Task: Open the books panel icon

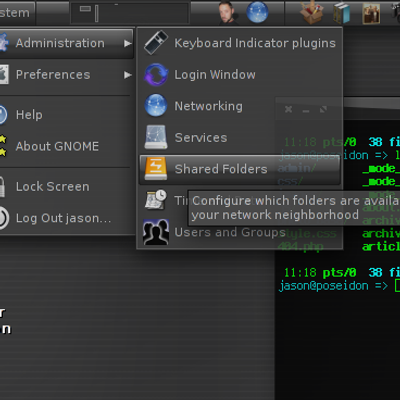Action: (341, 13)
